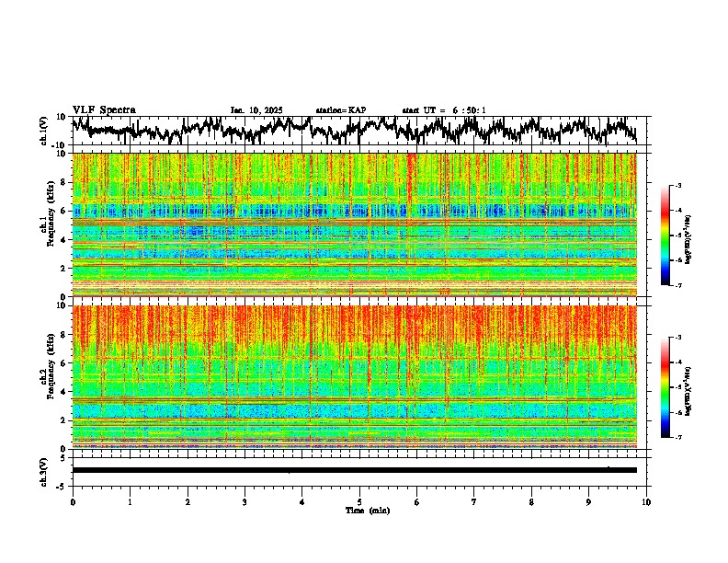
Task: Click time axis tick label "8"
Action: point(531,502)
